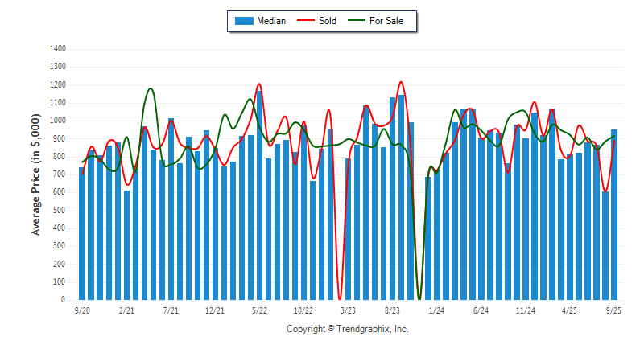The width and height of the screenshot is (644, 349).
Task: Click the 1/24 x-axis date label
Action: [x=436, y=310]
